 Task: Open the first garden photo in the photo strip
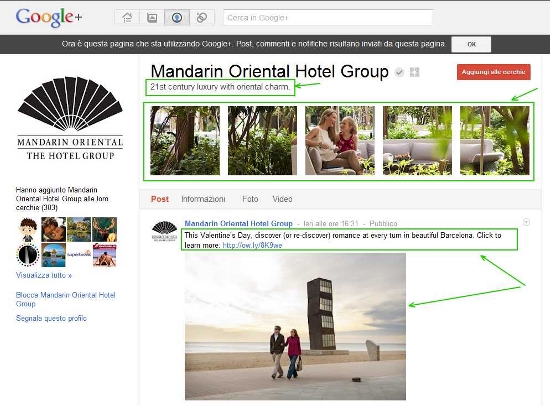(185, 140)
